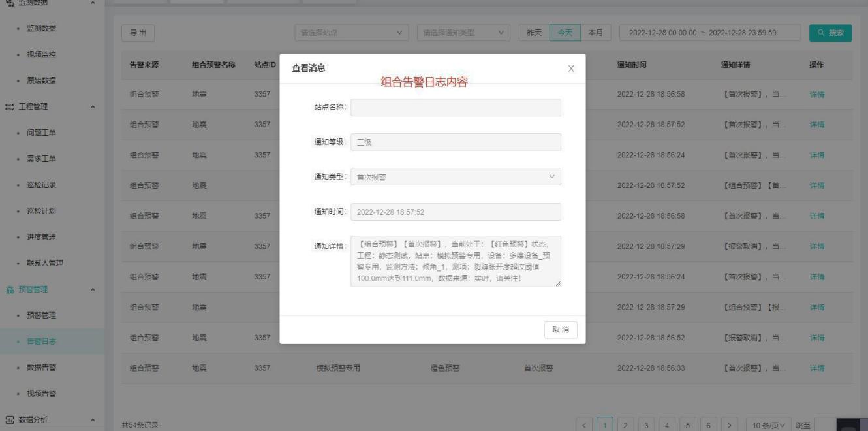Image resolution: width=868 pixels, height=431 pixels.
Task: Click the 数据分析 section icon
Action: 9,419
